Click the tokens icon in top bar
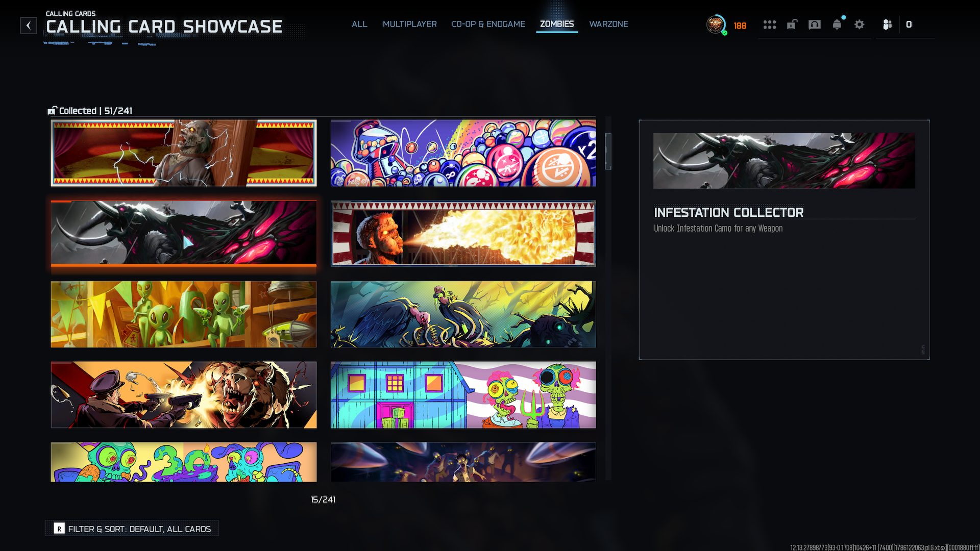Screen dimensions: 980x551 (888, 24)
